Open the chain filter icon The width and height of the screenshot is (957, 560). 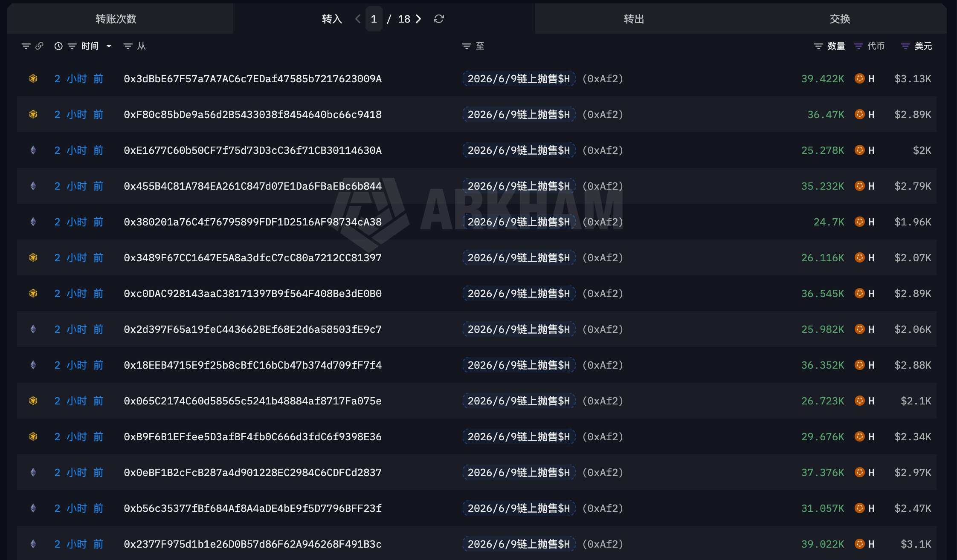coord(26,46)
